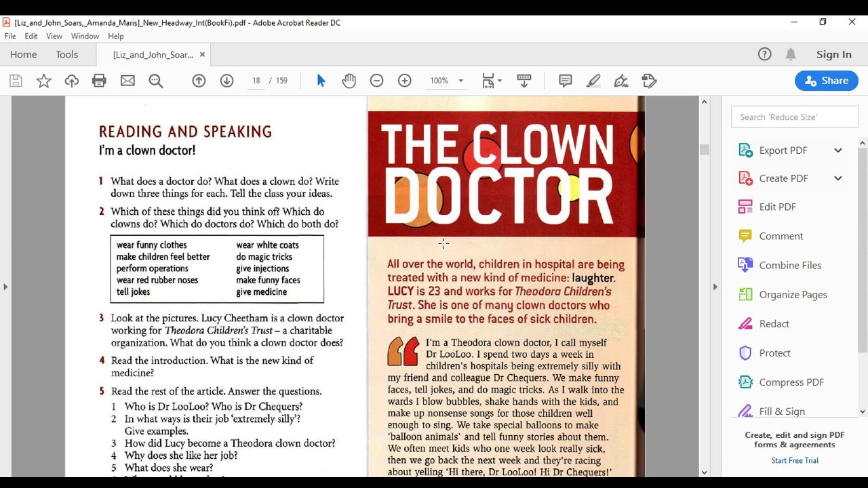
Task: Click the heading 'READING AND SPEAKING'
Action: [185, 132]
